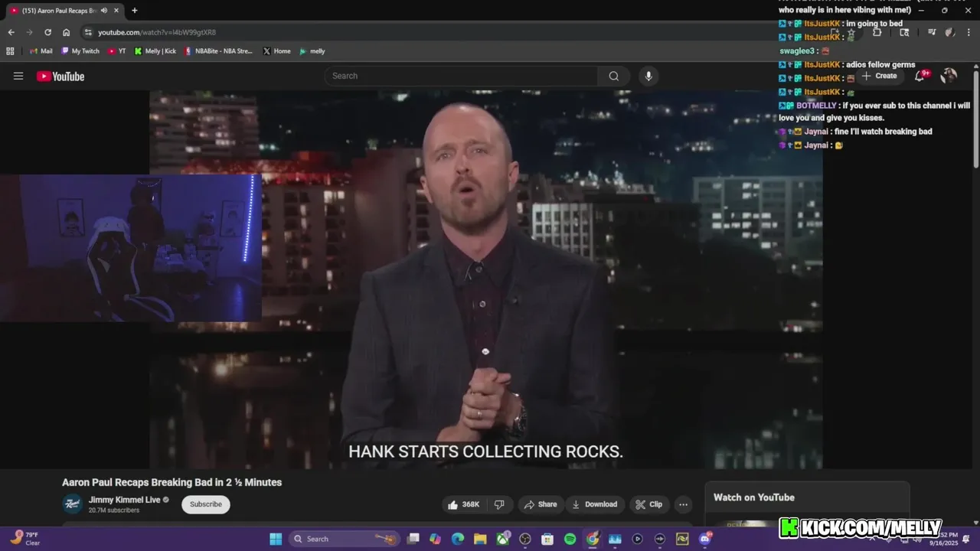Download the video
Viewport: 980px width, 551px height.
click(595, 504)
